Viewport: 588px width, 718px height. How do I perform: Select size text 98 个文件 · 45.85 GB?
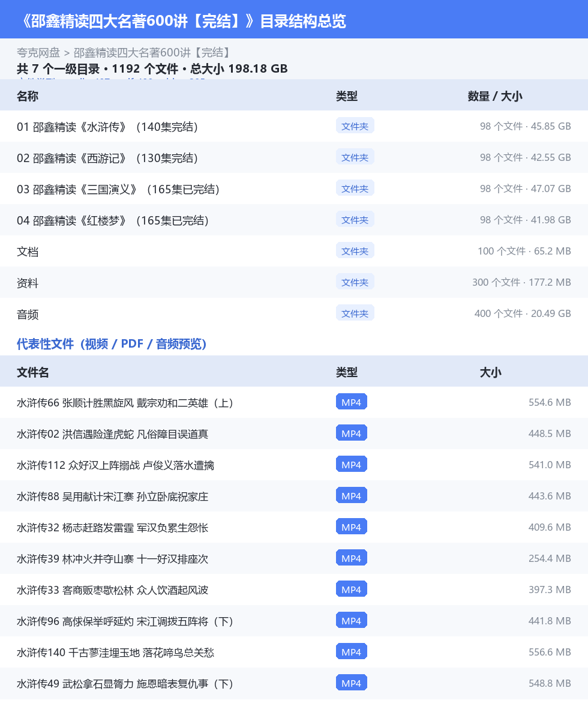(x=526, y=127)
